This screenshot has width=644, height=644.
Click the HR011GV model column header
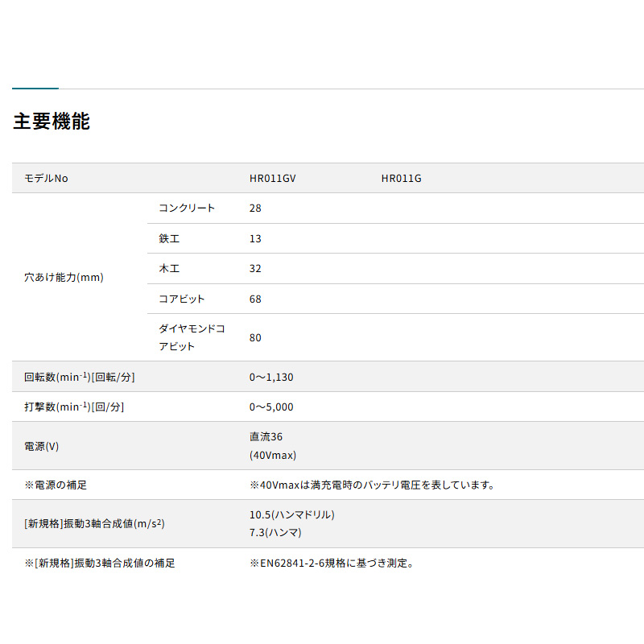click(273, 179)
